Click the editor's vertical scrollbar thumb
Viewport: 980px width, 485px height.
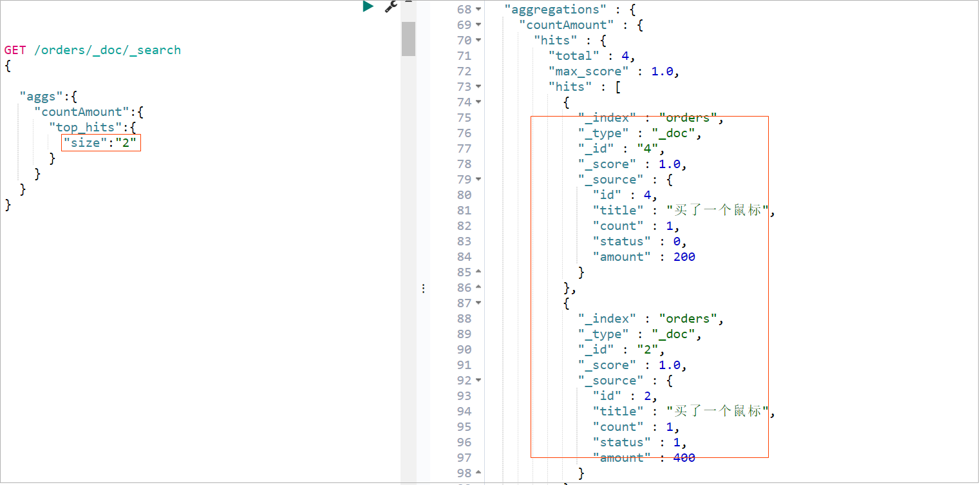408,39
